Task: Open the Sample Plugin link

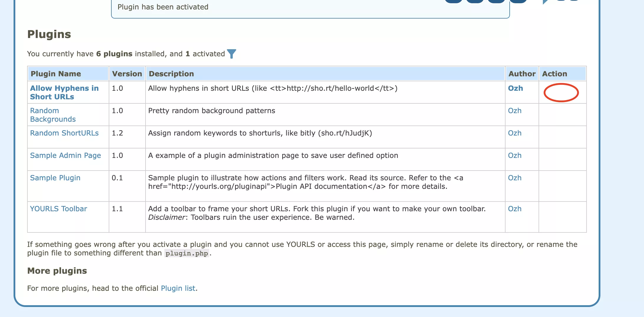Action: (x=55, y=178)
